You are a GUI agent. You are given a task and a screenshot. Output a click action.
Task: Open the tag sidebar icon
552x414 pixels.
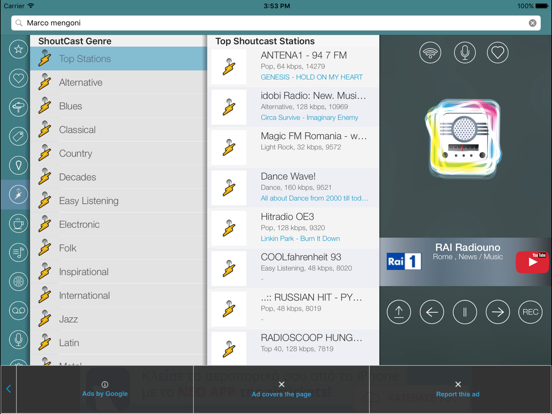[x=18, y=136]
